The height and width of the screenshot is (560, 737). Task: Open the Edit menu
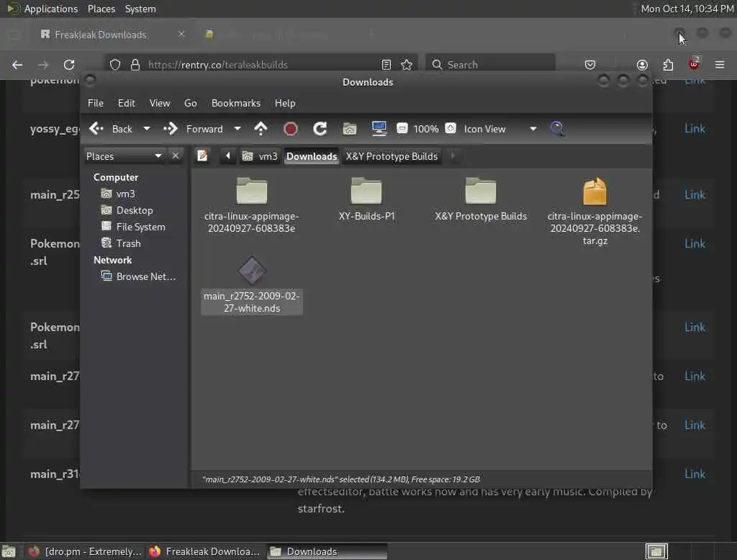(127, 103)
